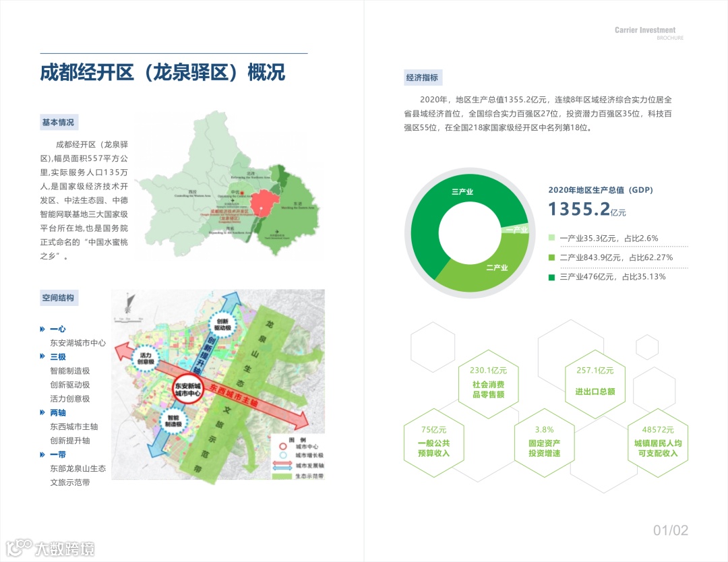Click the 东部龙泉山生态文旅示范带 list entry

tap(78, 475)
